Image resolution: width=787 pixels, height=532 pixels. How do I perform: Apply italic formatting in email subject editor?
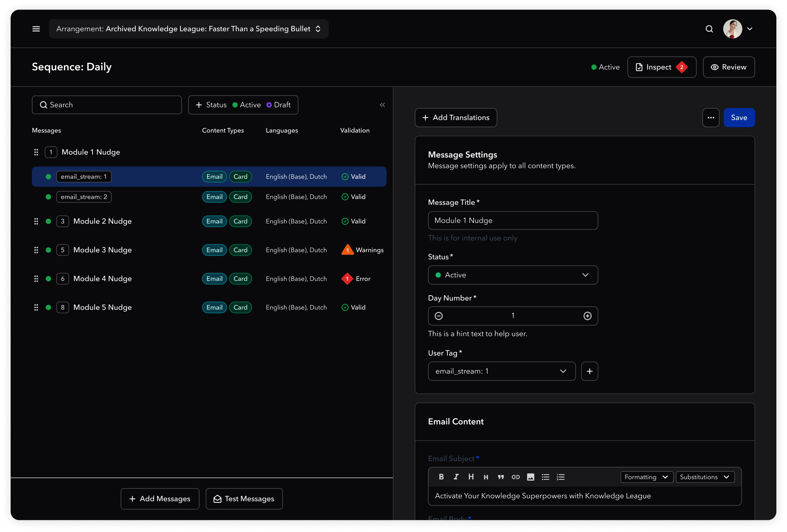pos(456,477)
